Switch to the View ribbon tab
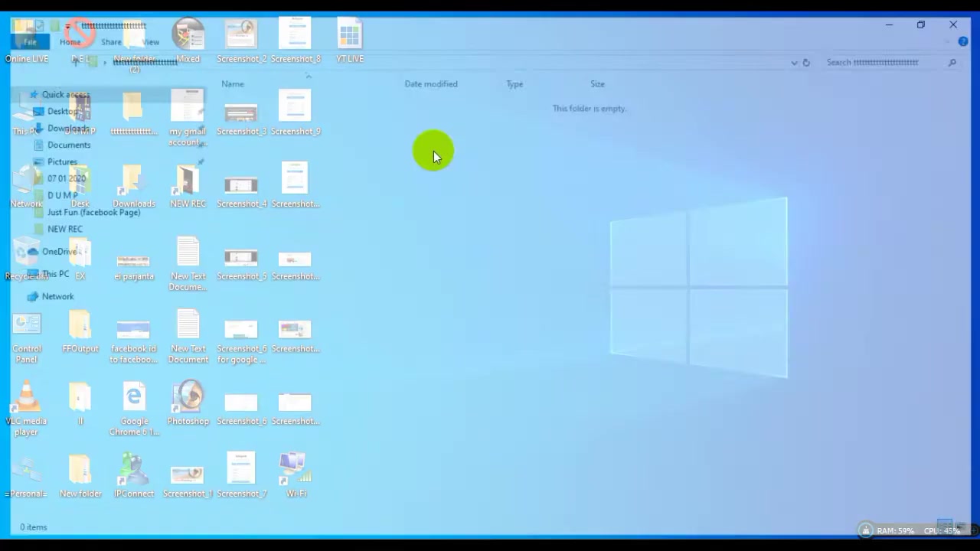980x551 pixels. (151, 42)
